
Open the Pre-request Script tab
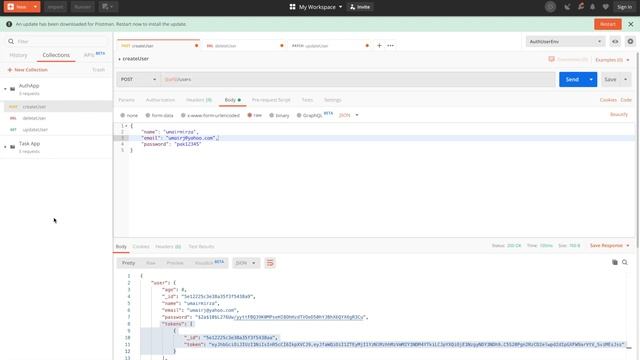pyautogui.click(x=271, y=100)
